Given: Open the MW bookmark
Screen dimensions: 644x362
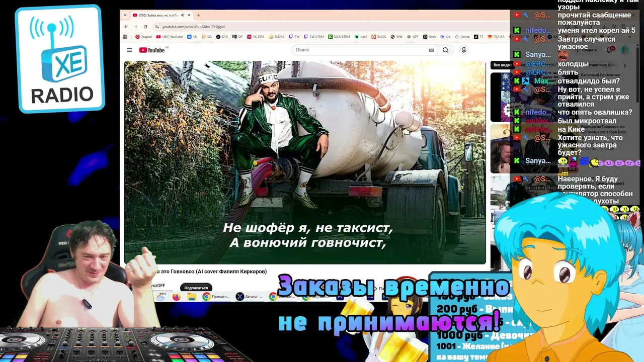Looking at the screenshot, I should 396,37.
